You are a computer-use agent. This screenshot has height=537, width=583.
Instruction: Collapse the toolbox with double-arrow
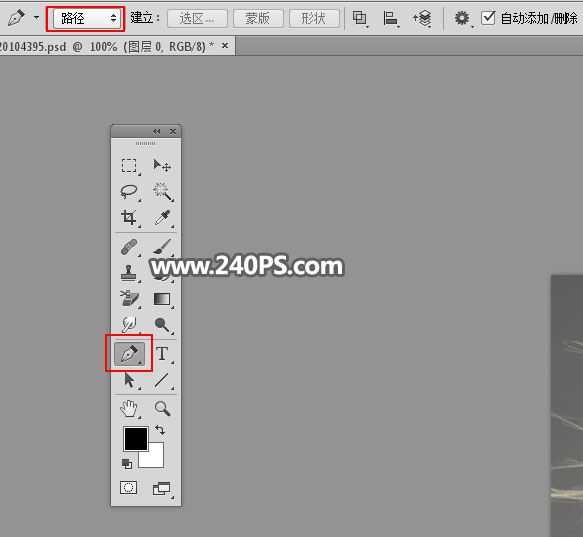(x=157, y=131)
